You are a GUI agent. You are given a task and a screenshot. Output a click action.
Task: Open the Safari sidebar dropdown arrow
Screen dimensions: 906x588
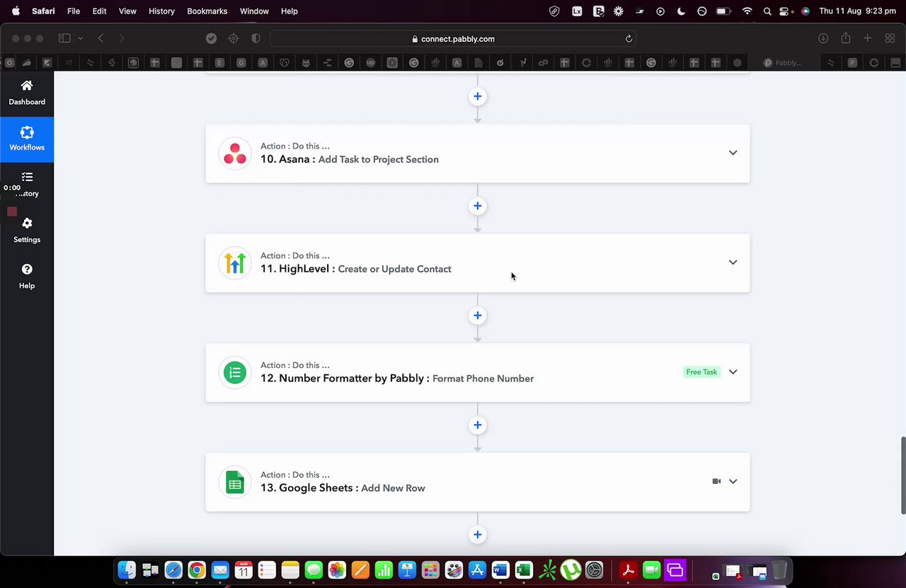click(80, 38)
